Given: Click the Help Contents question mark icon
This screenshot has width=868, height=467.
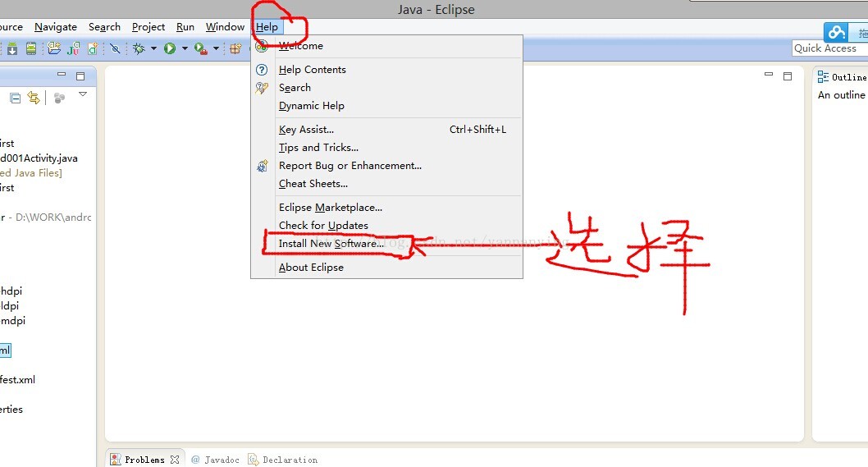Looking at the screenshot, I should 261,70.
